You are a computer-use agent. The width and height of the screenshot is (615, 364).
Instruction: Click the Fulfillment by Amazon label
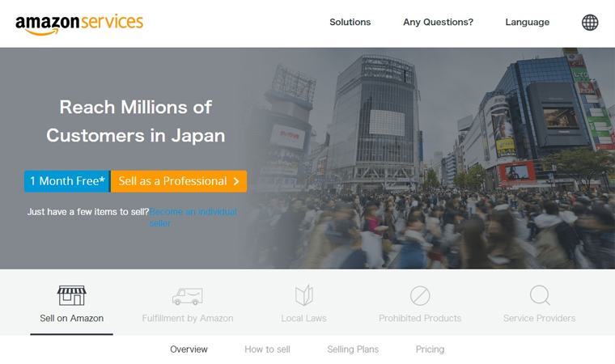(187, 319)
